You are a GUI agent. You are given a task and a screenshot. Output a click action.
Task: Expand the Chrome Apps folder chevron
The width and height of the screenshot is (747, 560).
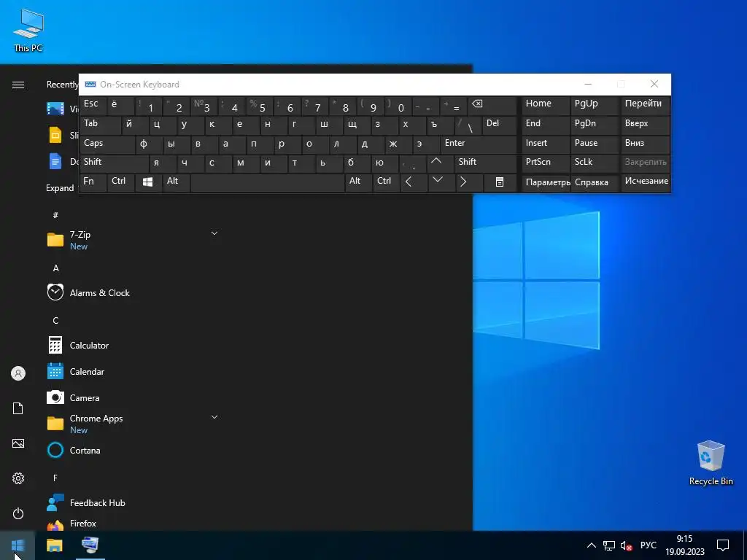click(x=214, y=417)
